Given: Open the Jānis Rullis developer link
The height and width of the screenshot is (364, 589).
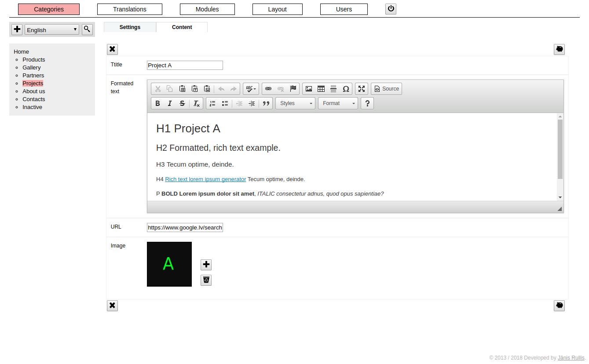Looking at the screenshot, I should point(571,358).
